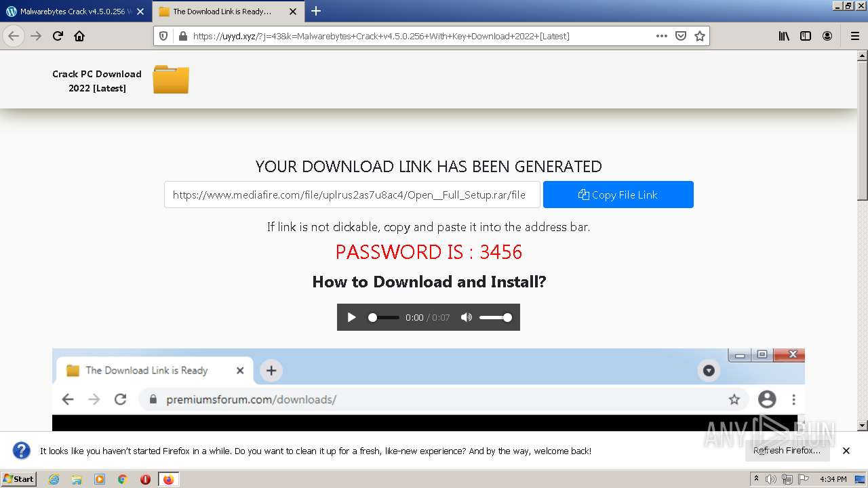Select the mediafire download link field

click(x=352, y=195)
